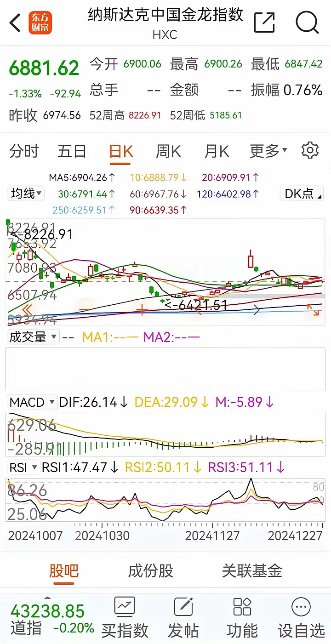Tap the MA 250:6259.51 label
This screenshot has width=331, height=644.
coord(83,211)
